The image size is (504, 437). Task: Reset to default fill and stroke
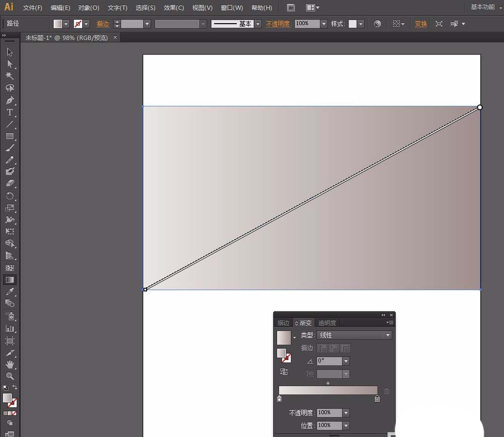coord(5,388)
